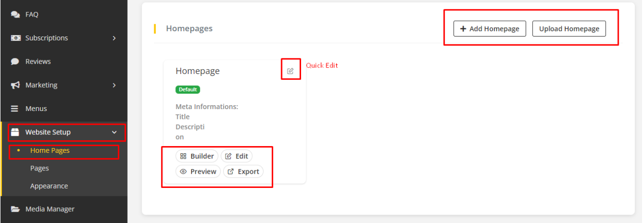Screen dimensions: 644x223
Task: Click the FAQ chat bubbles icon
Action: [15, 15]
